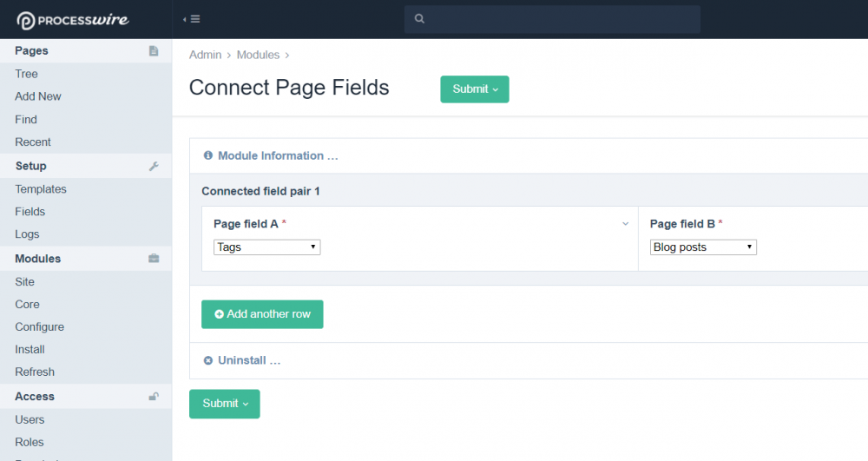
Task: Open the Page field A dropdown
Action: pyautogui.click(x=266, y=247)
